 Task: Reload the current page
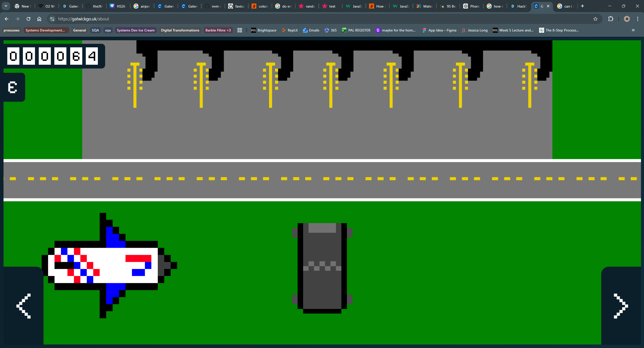click(x=28, y=19)
